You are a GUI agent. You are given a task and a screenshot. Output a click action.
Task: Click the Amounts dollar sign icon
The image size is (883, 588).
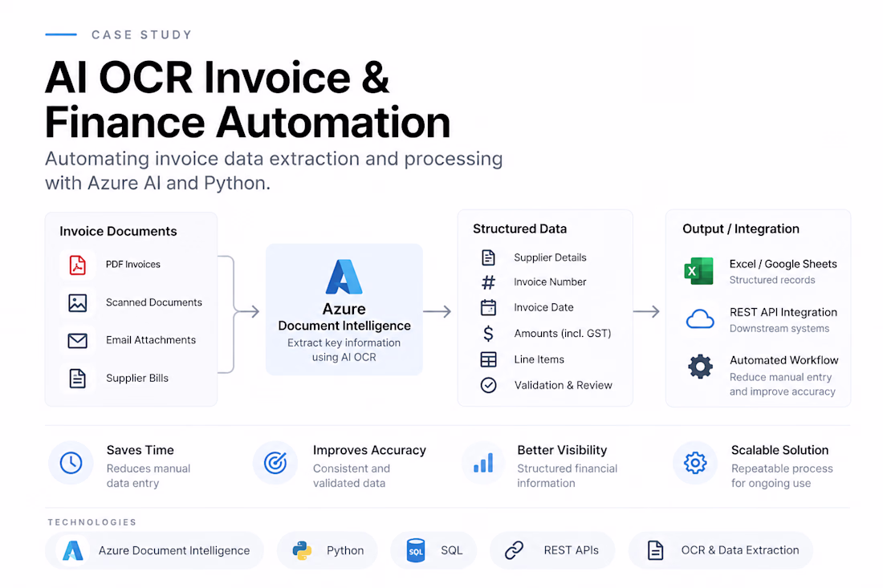click(x=488, y=333)
